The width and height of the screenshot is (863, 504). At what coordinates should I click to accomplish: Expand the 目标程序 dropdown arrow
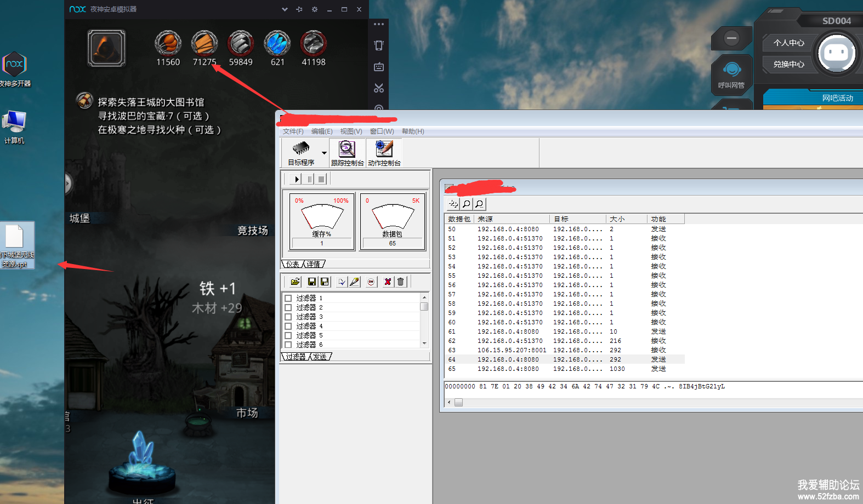(x=324, y=153)
